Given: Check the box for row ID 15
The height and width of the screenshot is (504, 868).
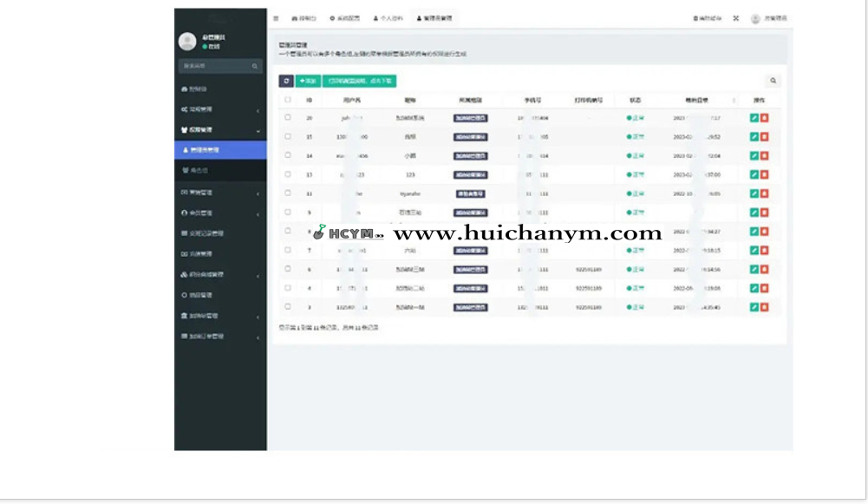Looking at the screenshot, I should click(x=288, y=136).
